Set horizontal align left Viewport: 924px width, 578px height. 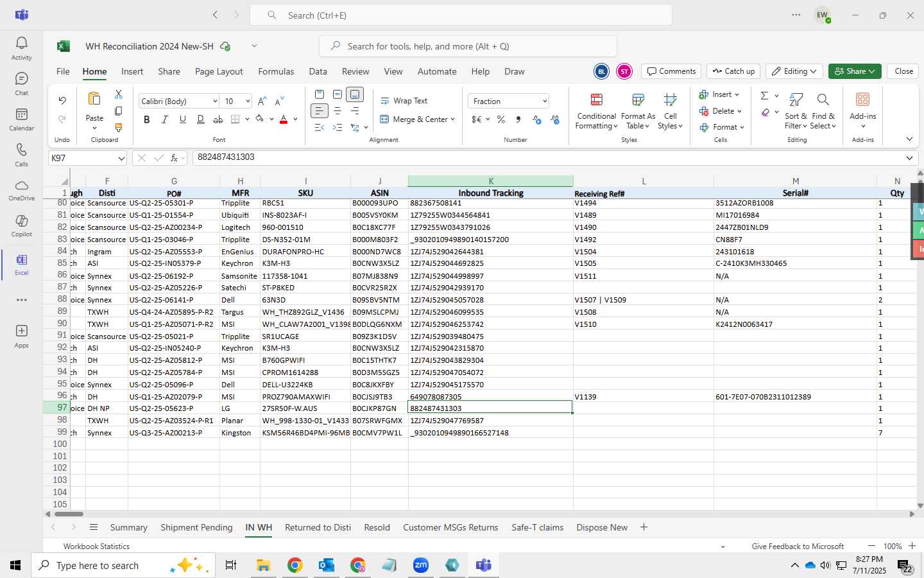(x=320, y=111)
